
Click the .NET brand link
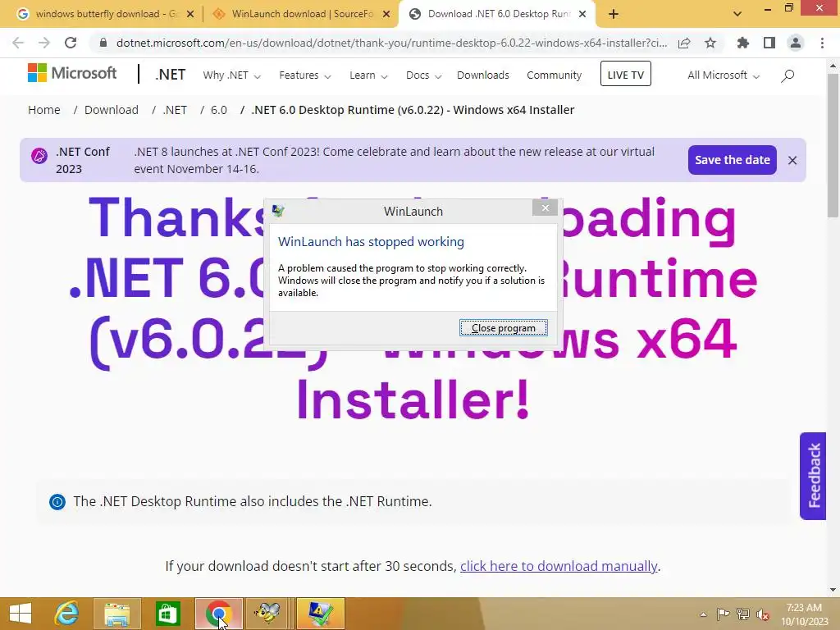coord(171,75)
